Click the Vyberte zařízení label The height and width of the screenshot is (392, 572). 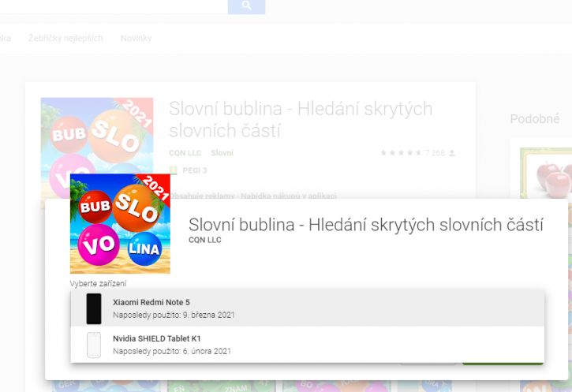[98, 283]
